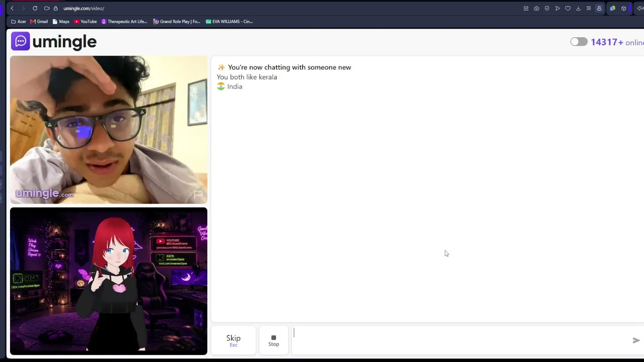Screen dimensions: 644x362
Task: Open the Gmail bookmark
Action: coord(39,22)
